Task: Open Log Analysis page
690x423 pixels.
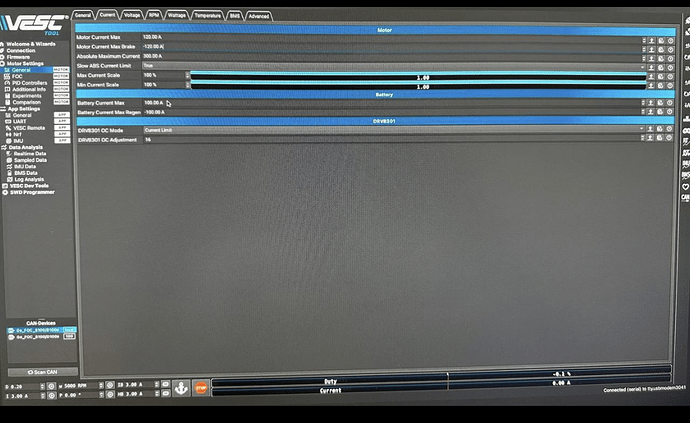Action: [29, 180]
